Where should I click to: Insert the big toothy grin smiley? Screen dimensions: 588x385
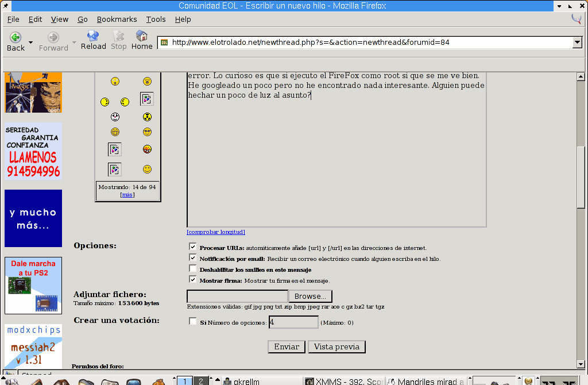[115, 132]
